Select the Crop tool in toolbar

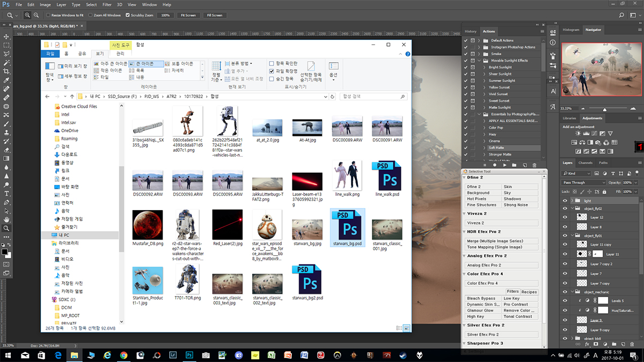(x=6, y=71)
